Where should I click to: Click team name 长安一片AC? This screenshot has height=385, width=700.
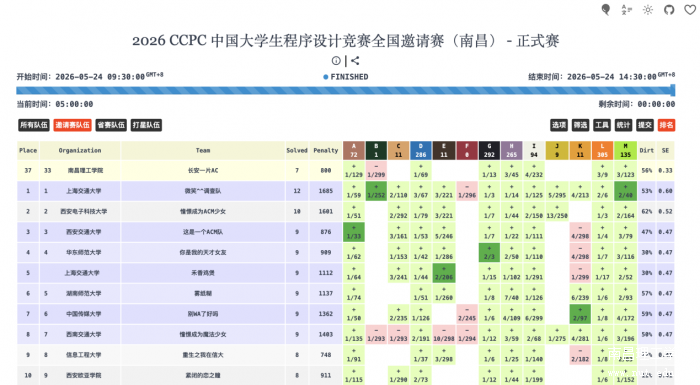click(x=203, y=171)
